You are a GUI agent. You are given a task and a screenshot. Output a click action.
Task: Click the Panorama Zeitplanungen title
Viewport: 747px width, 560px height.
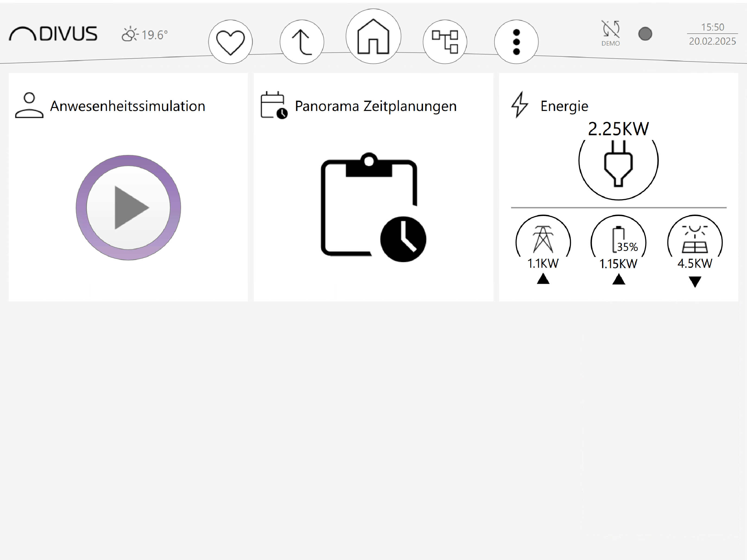[x=375, y=106]
